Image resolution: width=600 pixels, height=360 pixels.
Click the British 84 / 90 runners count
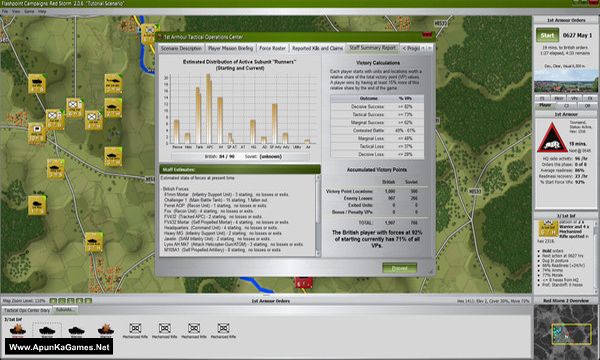click(220, 156)
